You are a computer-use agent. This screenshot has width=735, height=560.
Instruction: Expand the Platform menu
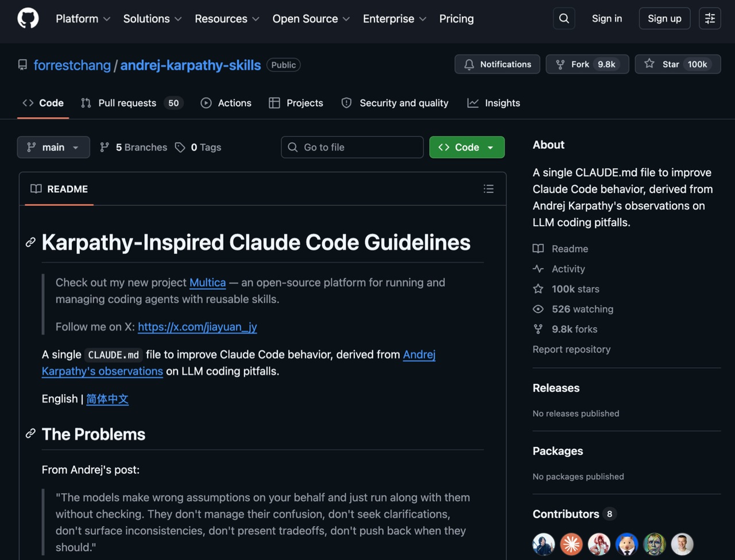[83, 18]
